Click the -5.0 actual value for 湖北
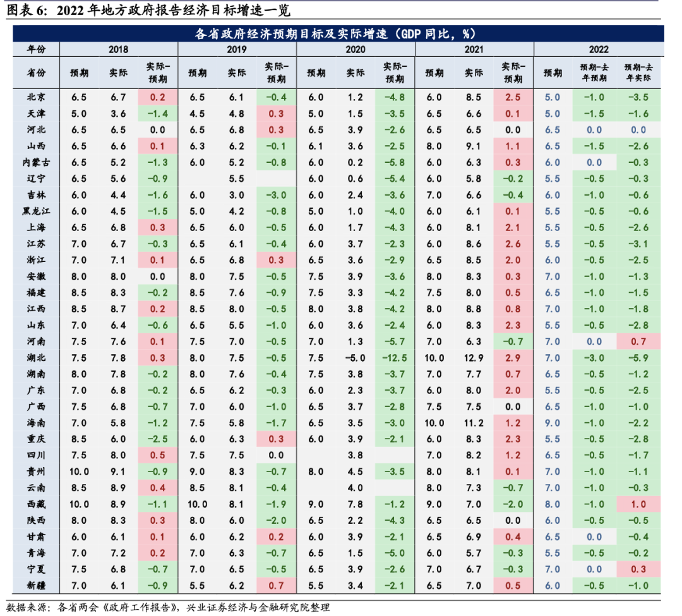This screenshot has width=682, height=616. [x=355, y=357]
